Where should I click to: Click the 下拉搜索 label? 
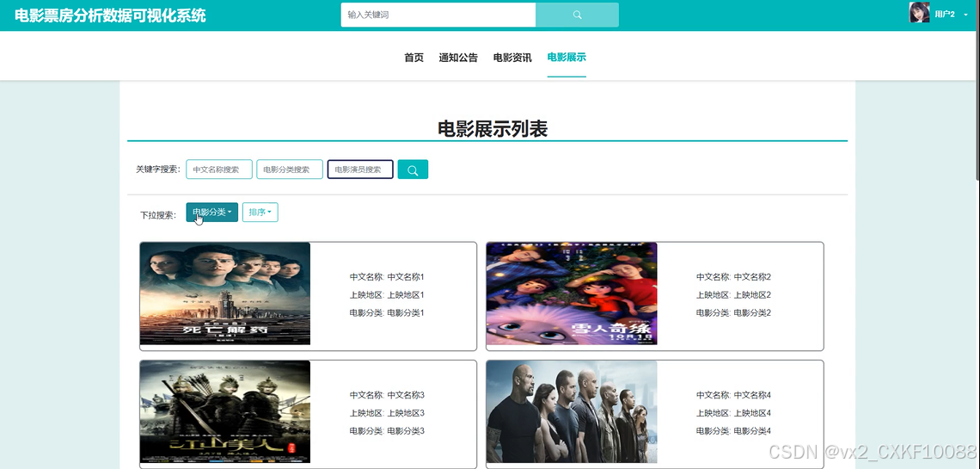coord(157,215)
